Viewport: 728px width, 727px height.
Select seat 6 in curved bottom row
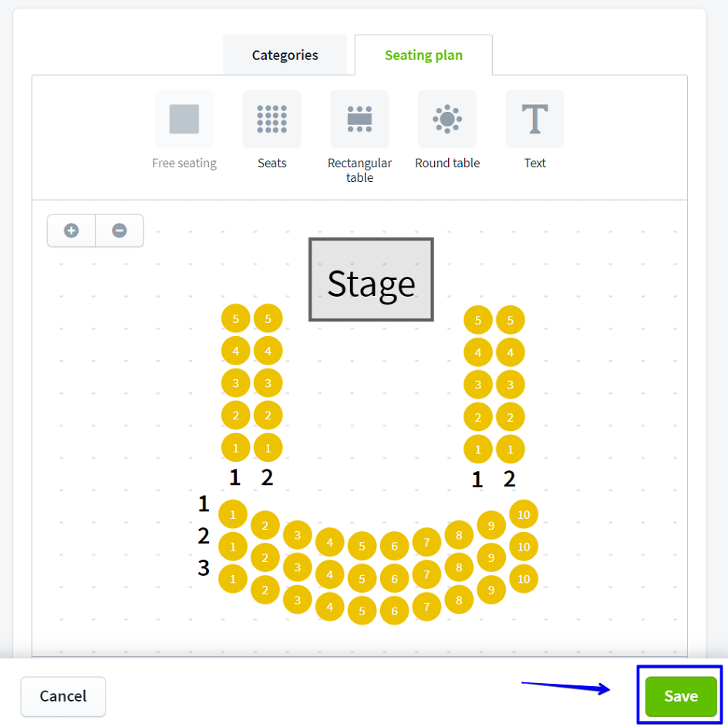pos(394,611)
